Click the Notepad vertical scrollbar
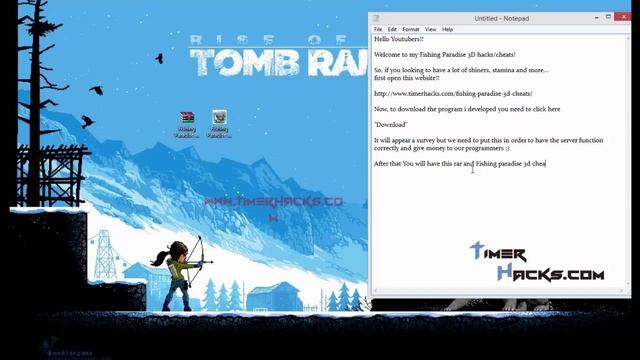The height and width of the screenshot is (360, 640). click(628, 161)
